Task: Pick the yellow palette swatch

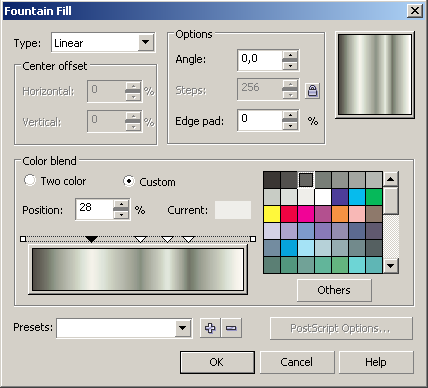Action: coord(272,214)
